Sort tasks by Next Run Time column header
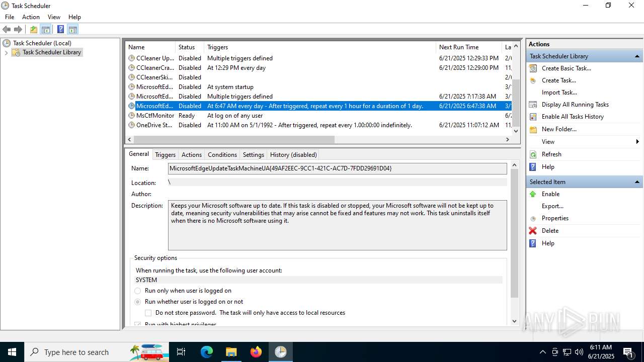This screenshot has width=644, height=362. point(469,47)
